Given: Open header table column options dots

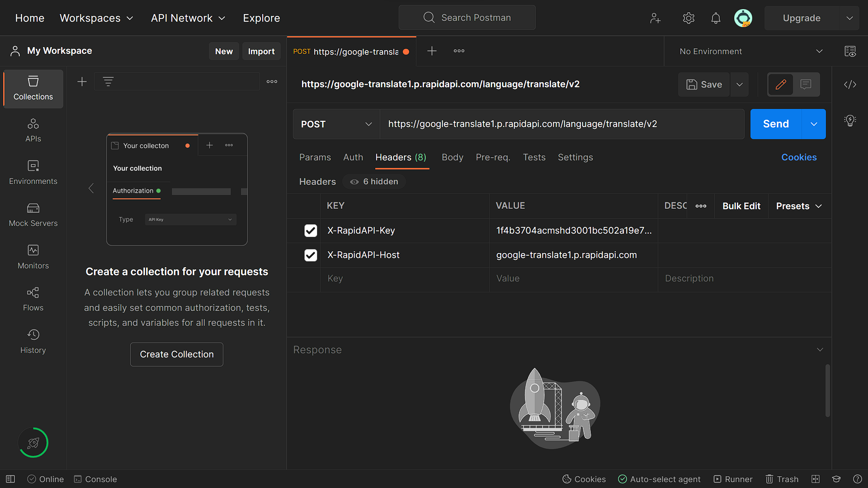Looking at the screenshot, I should (701, 206).
